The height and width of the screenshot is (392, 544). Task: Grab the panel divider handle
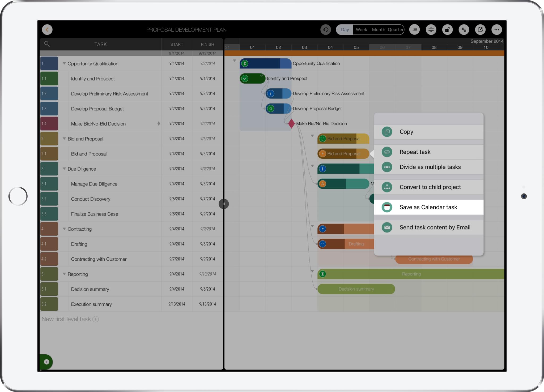click(x=224, y=204)
